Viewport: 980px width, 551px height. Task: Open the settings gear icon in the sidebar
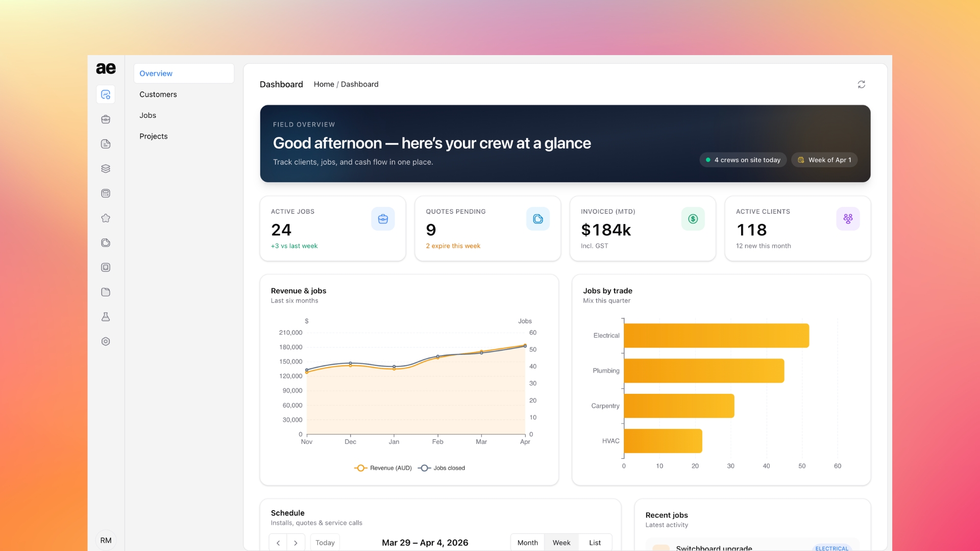(106, 341)
